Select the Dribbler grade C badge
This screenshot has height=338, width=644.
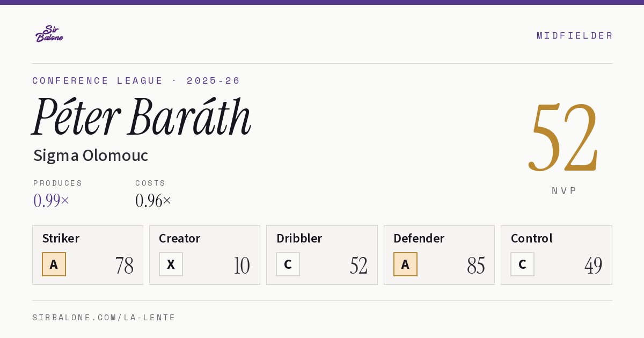(x=288, y=264)
